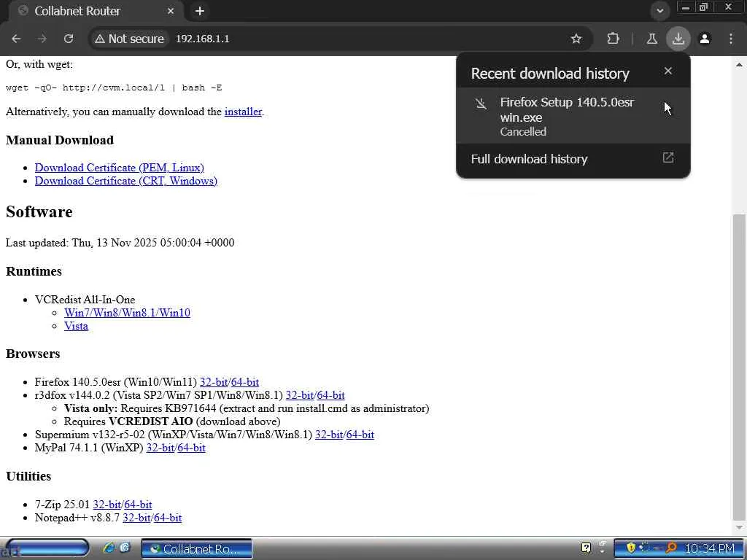Open the VCRedist Vista link
The image size is (747, 560).
pyautogui.click(x=76, y=326)
